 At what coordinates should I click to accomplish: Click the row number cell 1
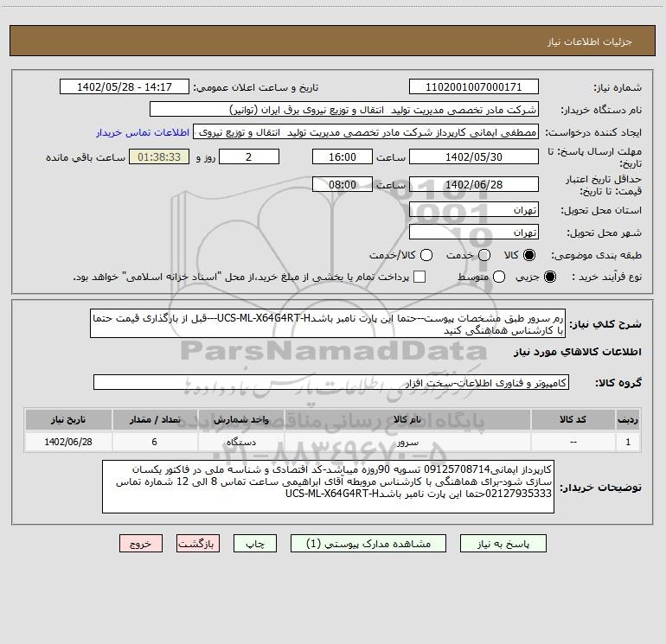[628, 443]
